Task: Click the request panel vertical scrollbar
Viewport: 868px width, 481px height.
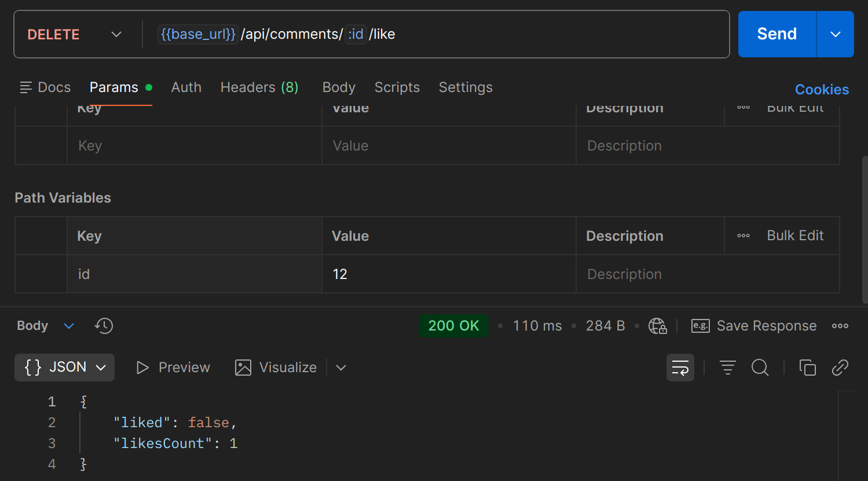Action: (x=865, y=229)
